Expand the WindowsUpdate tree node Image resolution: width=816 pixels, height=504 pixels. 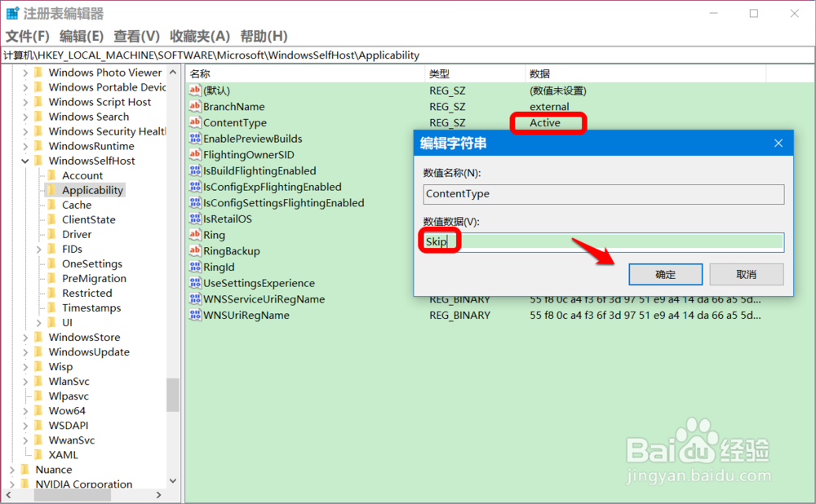(25, 352)
